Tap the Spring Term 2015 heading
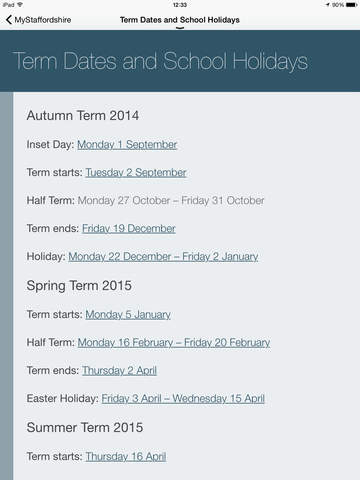The width and height of the screenshot is (360, 480). pos(79,286)
